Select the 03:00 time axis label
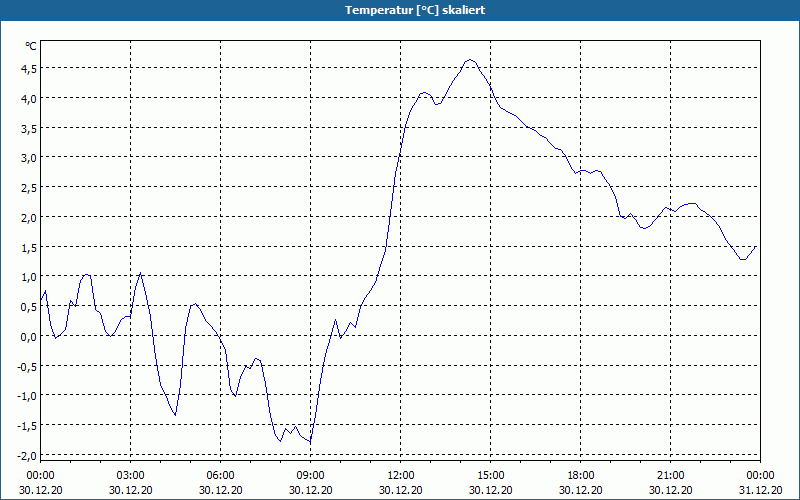The width and height of the screenshot is (800, 500). [x=131, y=476]
